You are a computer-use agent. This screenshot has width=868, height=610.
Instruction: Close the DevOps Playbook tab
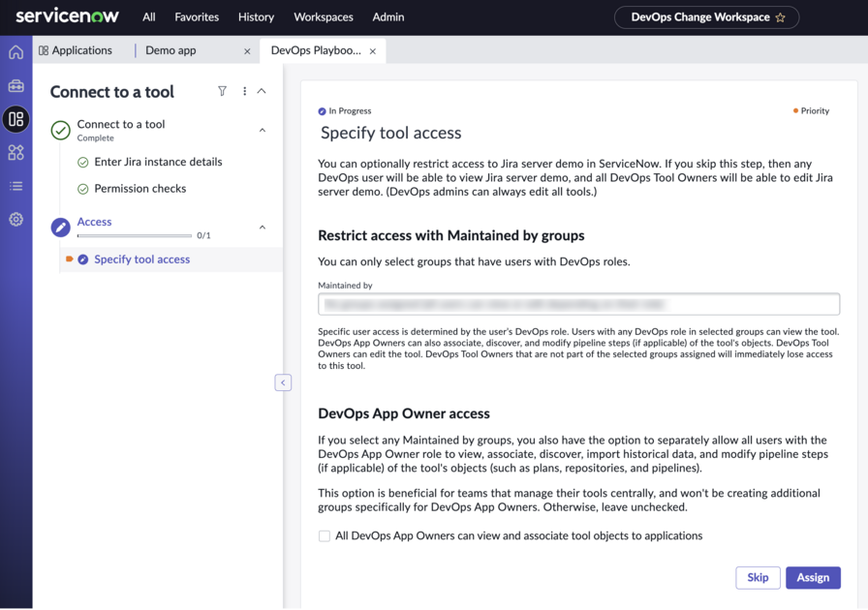click(x=373, y=51)
